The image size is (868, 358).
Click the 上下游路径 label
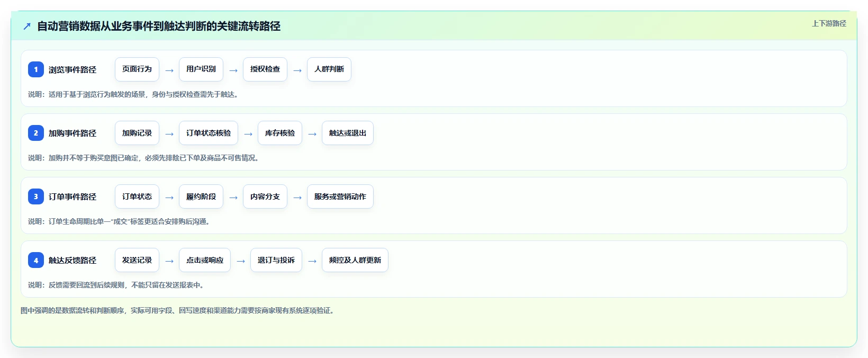coord(829,23)
